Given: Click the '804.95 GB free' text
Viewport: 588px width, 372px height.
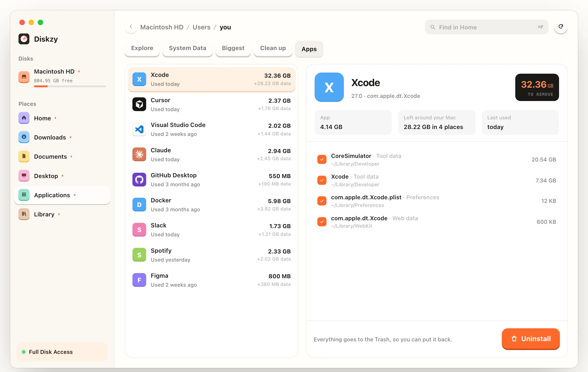Looking at the screenshot, I should [x=53, y=81].
